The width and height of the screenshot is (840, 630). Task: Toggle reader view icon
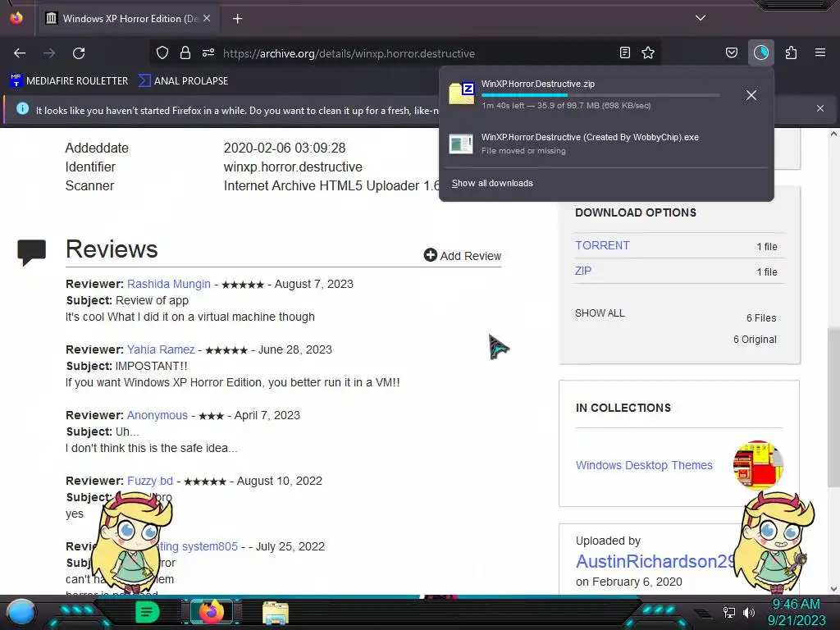click(624, 52)
